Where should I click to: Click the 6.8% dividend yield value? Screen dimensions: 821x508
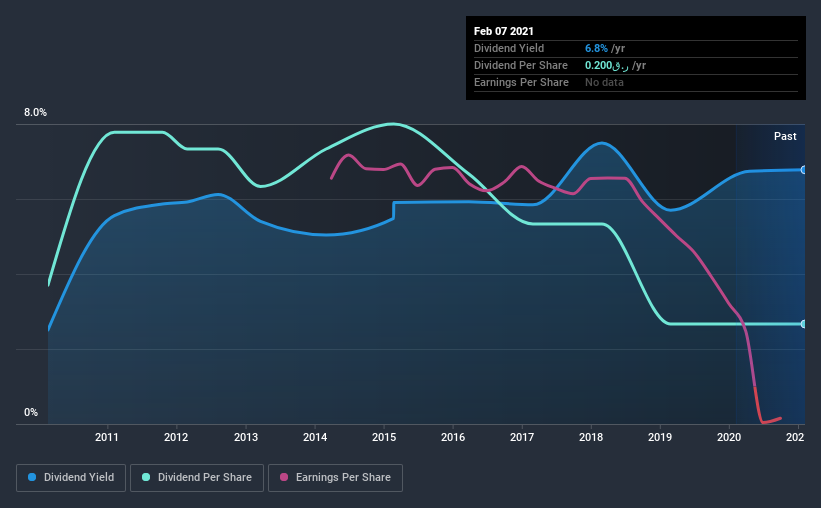(596, 48)
